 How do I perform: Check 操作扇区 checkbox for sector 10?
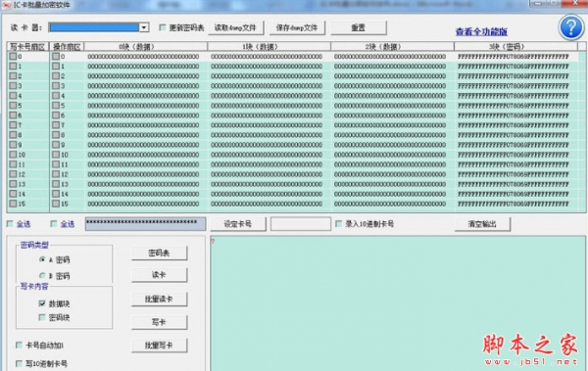(56, 155)
